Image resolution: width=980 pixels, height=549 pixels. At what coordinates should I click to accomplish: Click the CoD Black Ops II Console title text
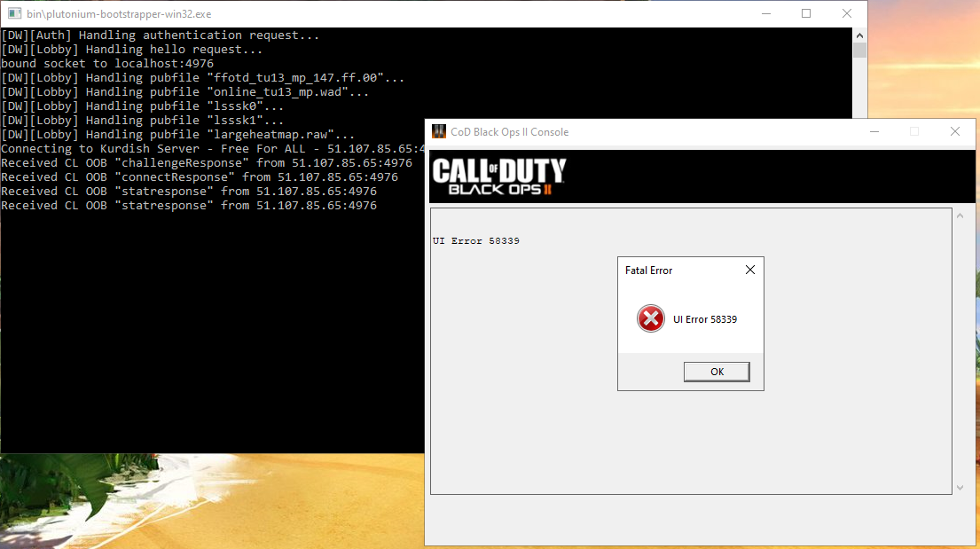click(x=509, y=132)
